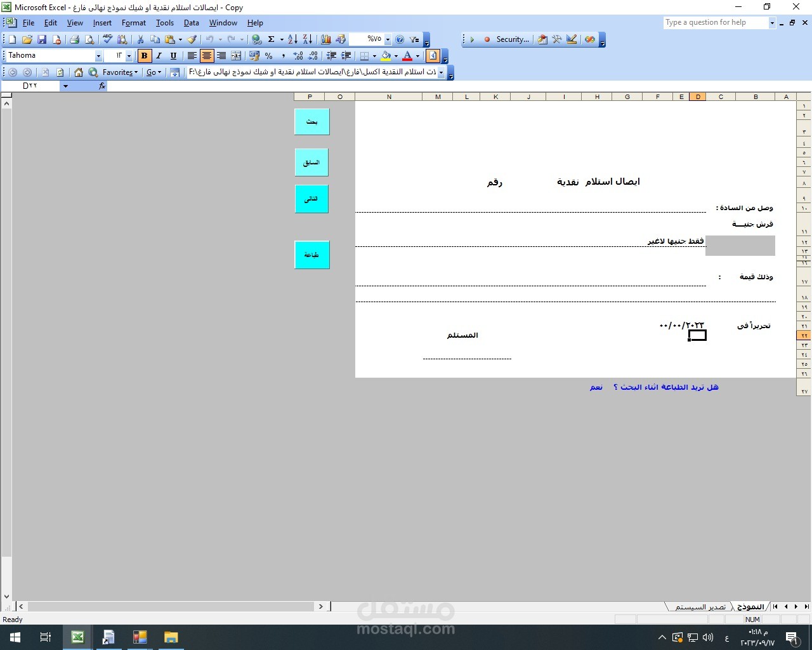812x650 pixels.
Task: Sort ascending with the A-Z icon
Action: (292, 39)
